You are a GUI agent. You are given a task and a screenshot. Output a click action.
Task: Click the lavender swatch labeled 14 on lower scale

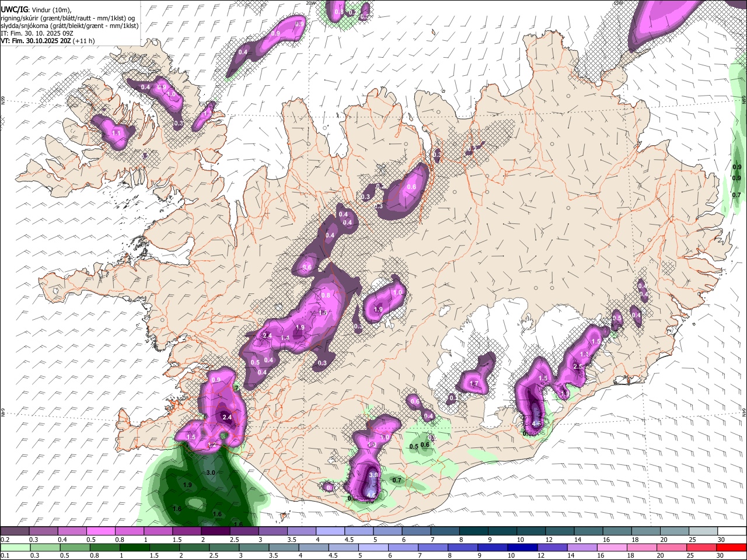(x=582, y=547)
